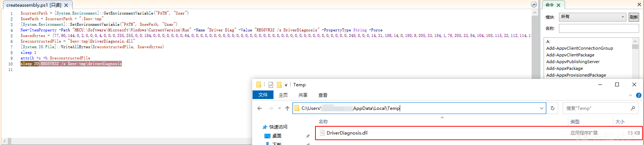Click the Properties checkmark quick access icon
Image resolution: width=644 pixels, height=145 pixels.
pyautogui.click(x=271, y=85)
